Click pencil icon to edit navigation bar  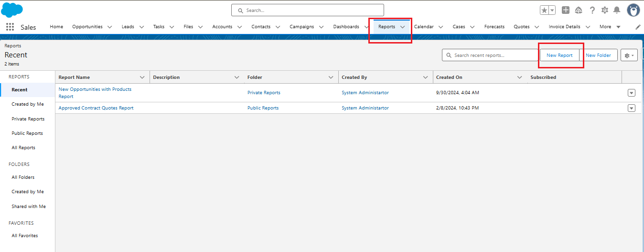click(638, 27)
